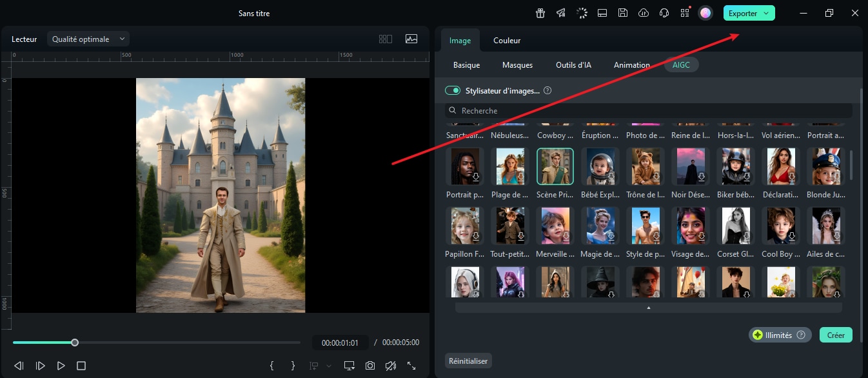Viewport: 868px width, 378px height.
Task: Open the Outils d'IA sub-tab
Action: pyautogui.click(x=573, y=65)
